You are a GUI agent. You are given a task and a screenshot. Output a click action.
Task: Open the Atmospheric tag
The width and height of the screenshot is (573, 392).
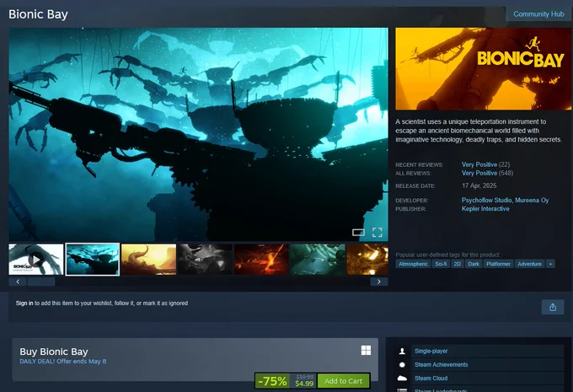[413, 264]
